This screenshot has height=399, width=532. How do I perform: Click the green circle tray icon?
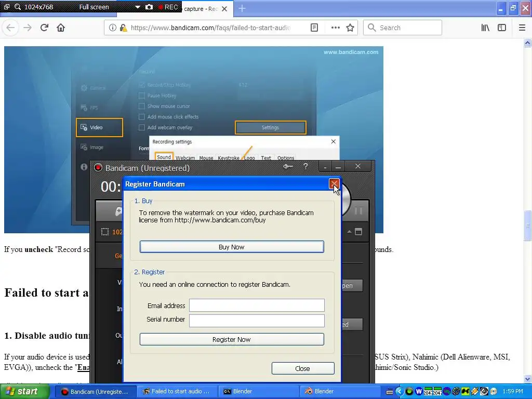pos(409,391)
